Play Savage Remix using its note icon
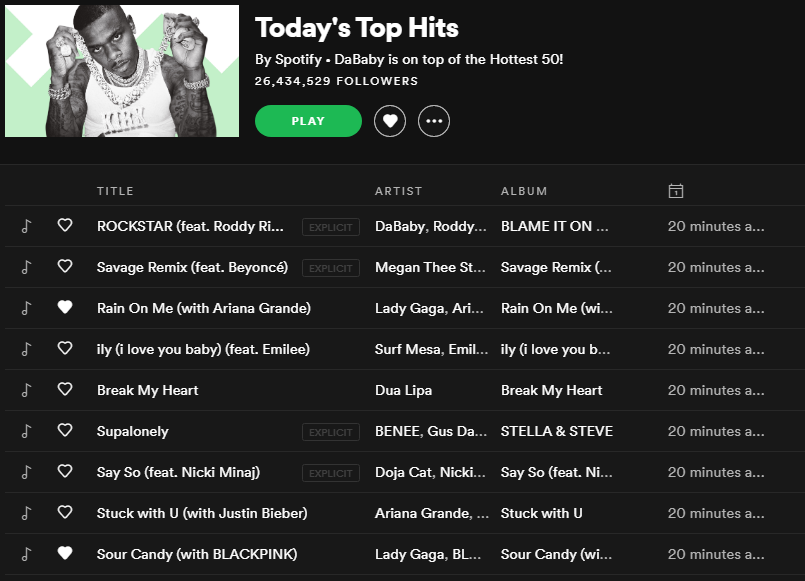This screenshot has width=805, height=581. (x=26, y=267)
